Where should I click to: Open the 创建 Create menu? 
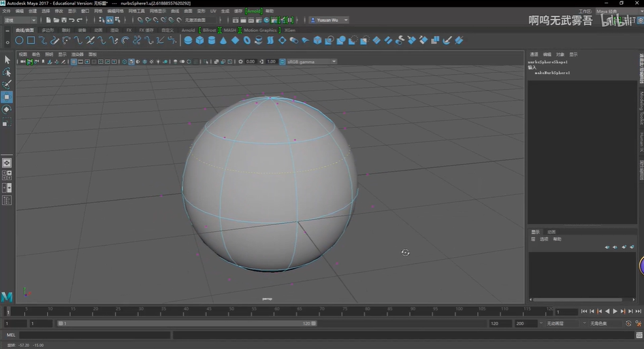[33, 11]
